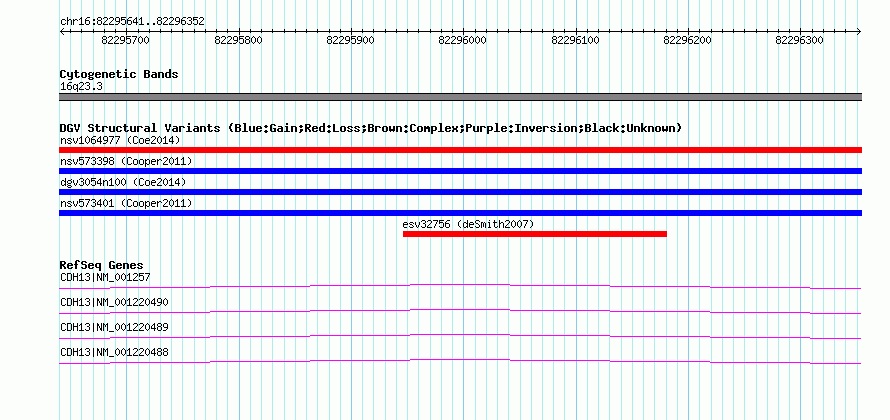The width and height of the screenshot is (890, 420).
Task: Click ruler position 82296000
Action: [x=463, y=40]
